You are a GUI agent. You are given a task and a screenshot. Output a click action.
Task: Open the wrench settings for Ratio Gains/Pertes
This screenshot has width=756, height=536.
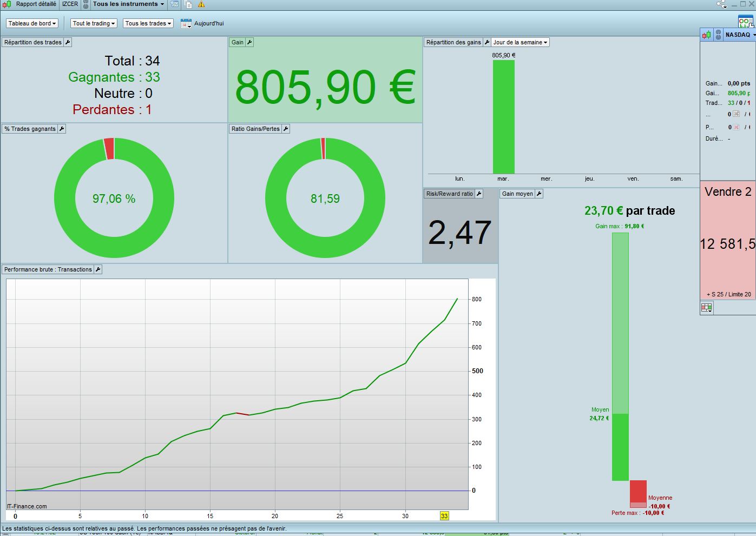click(x=286, y=129)
